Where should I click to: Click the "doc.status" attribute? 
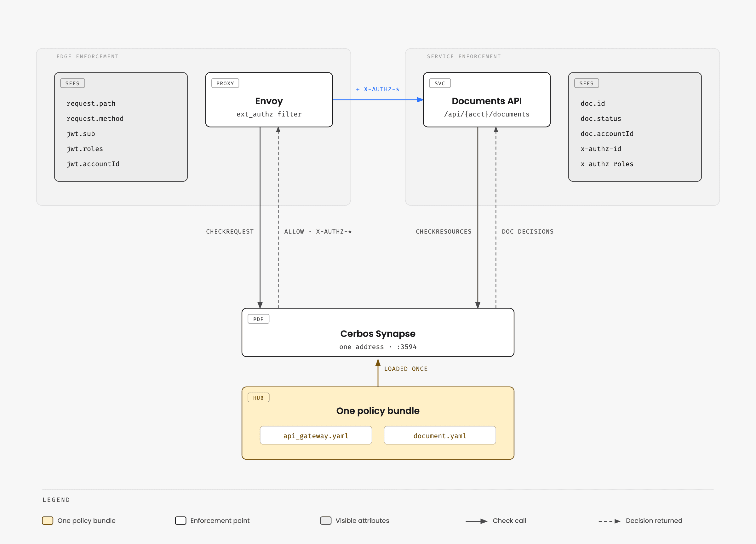point(601,119)
